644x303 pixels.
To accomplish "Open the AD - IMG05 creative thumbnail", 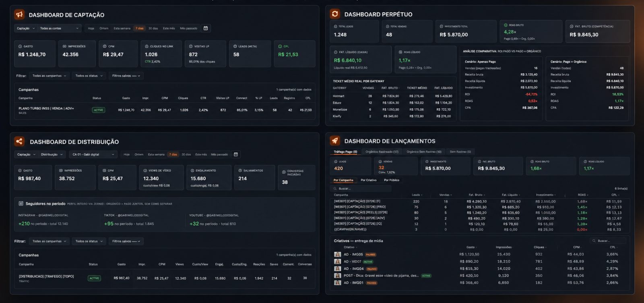I will point(337,254).
